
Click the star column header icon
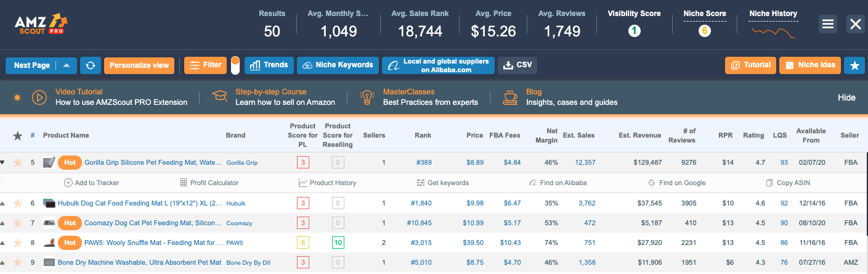17,136
